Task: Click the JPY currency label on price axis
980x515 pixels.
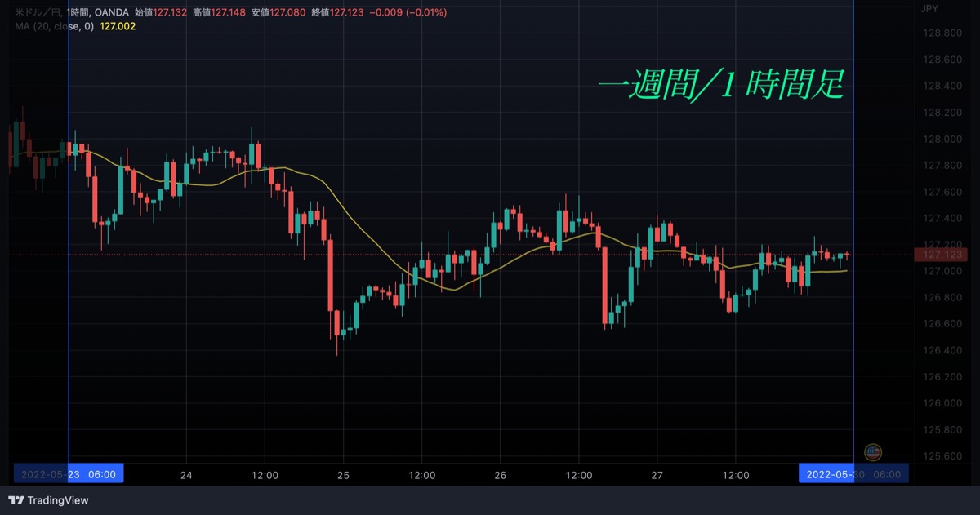Action: [929, 8]
